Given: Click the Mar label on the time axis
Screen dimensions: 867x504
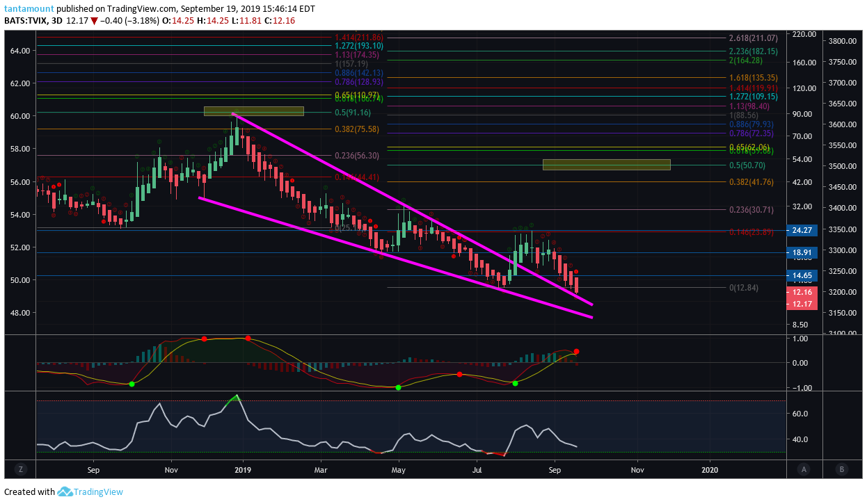Looking at the screenshot, I should 321,469.
